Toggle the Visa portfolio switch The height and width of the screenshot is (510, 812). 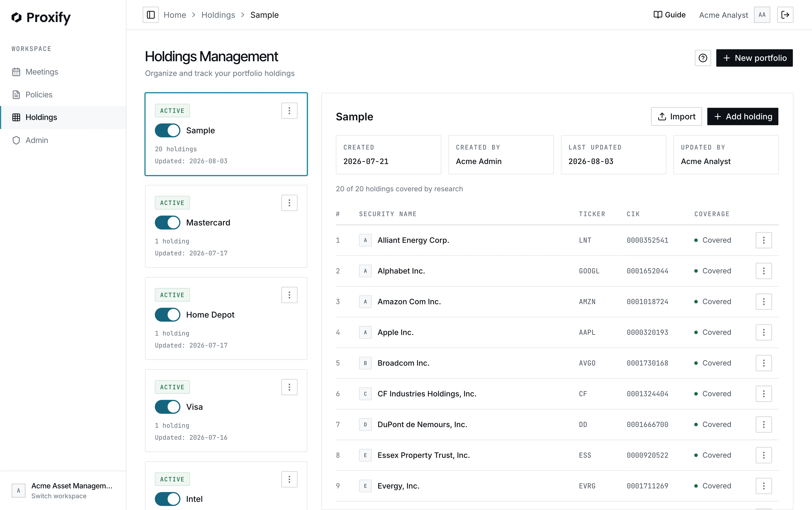pyautogui.click(x=168, y=407)
